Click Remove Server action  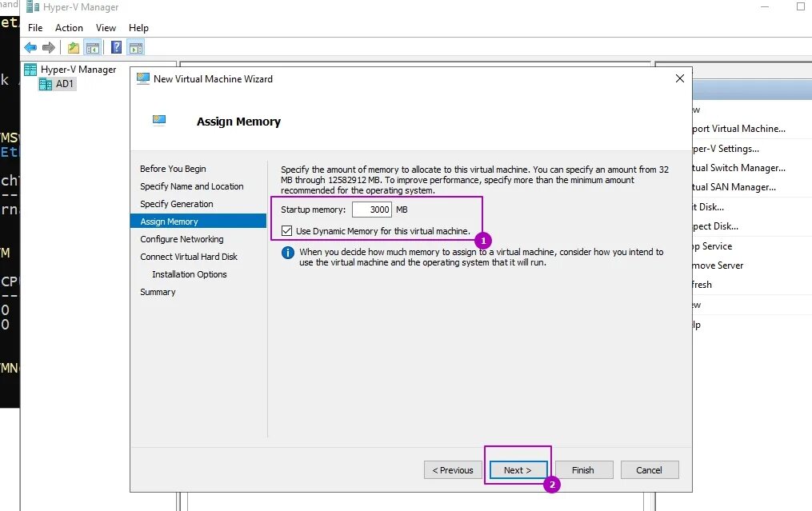click(x=718, y=265)
